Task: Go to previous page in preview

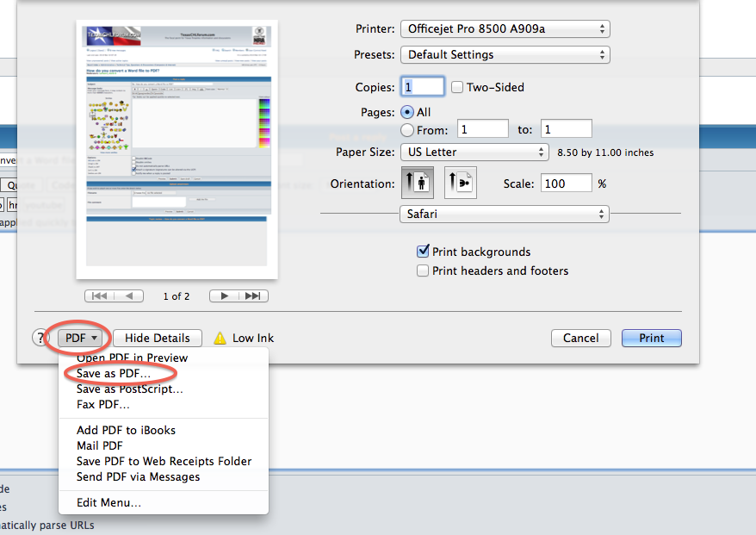Action: pyautogui.click(x=129, y=295)
